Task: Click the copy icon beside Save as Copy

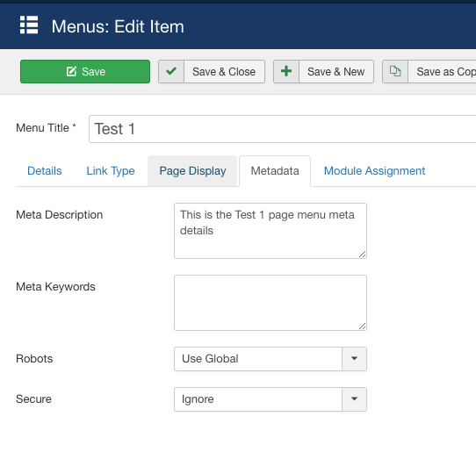Action: click(x=395, y=71)
